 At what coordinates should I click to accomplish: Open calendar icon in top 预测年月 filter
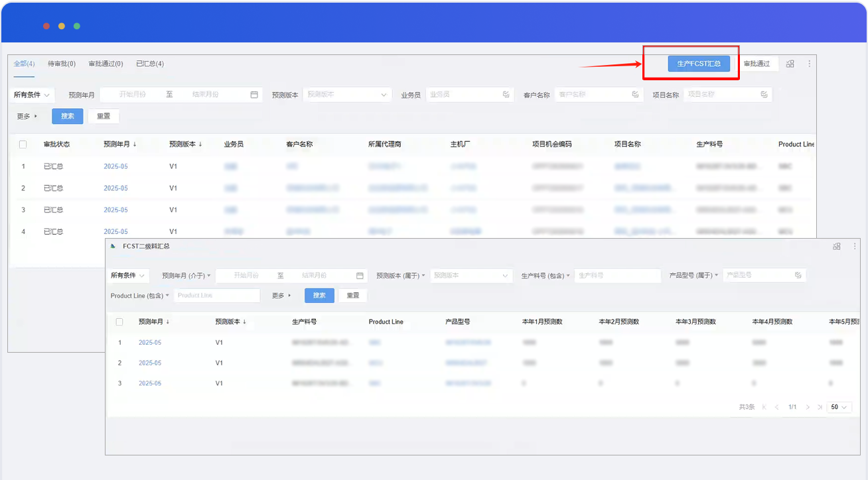254,95
